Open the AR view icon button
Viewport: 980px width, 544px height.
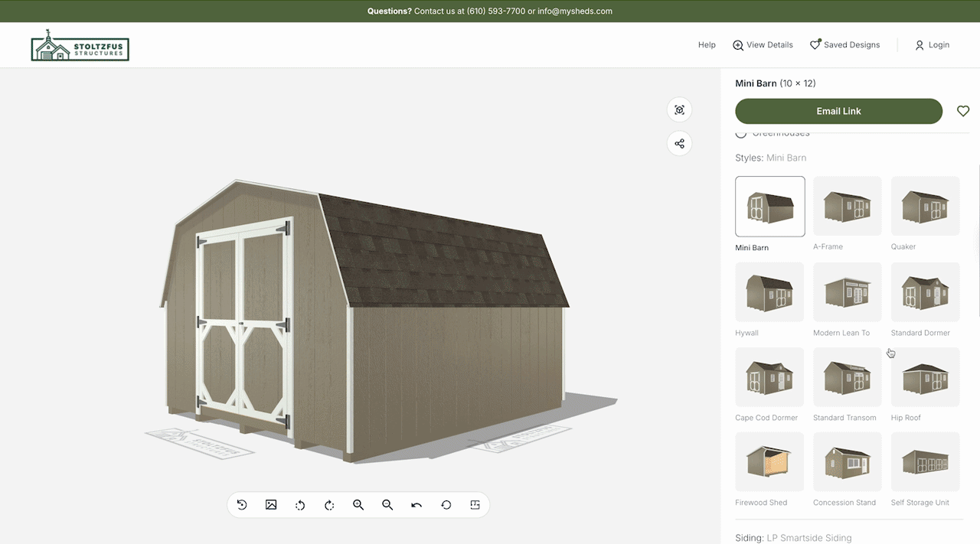679,109
